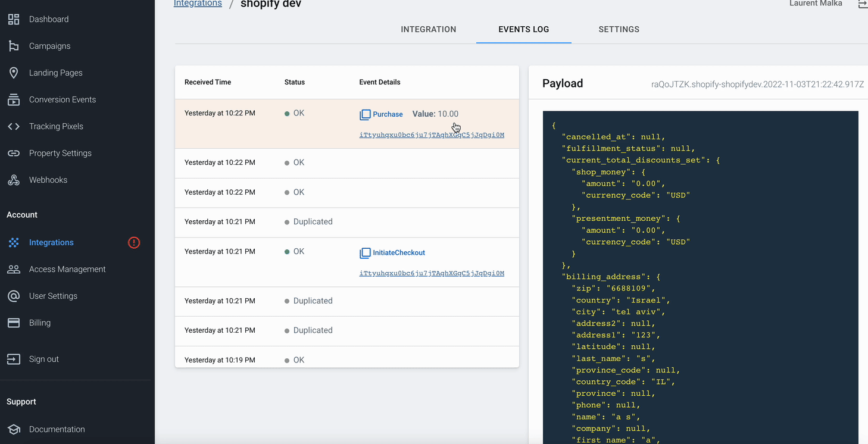Click the red alert icon beside Integrations
This screenshot has height=444, width=868.
(x=134, y=242)
